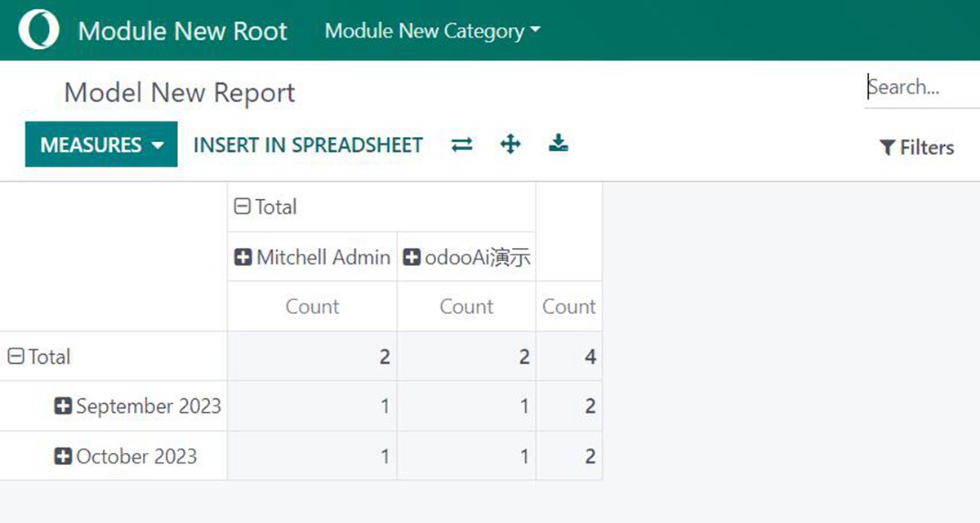Expand the October 2023 row
Viewport: 980px width, 523px height.
click(x=64, y=456)
